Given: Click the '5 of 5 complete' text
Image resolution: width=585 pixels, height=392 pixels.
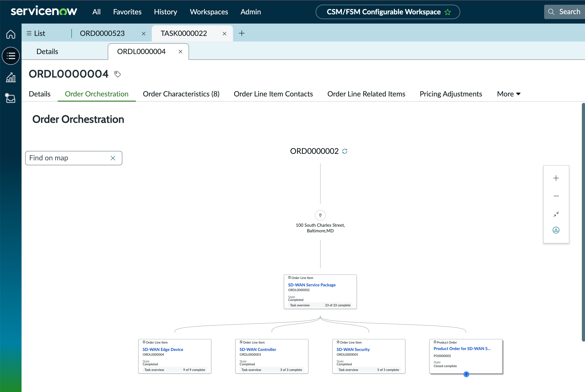Looking at the screenshot, I should (x=388, y=370).
